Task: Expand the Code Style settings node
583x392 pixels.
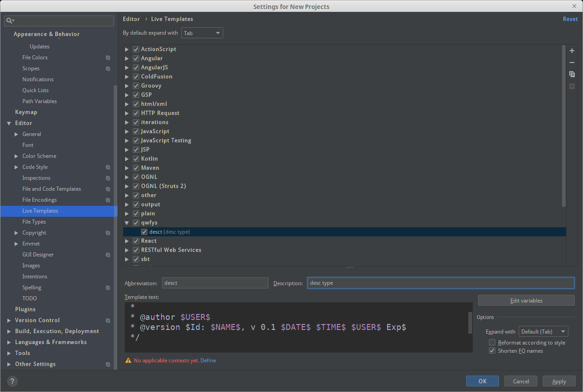Action: click(16, 167)
